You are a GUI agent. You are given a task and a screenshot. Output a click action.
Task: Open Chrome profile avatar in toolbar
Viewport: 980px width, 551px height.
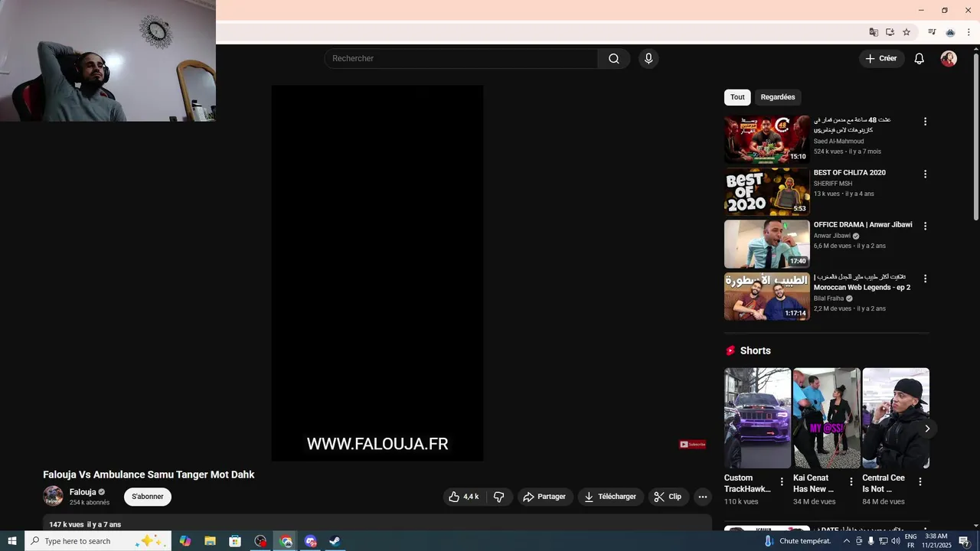coord(950,32)
